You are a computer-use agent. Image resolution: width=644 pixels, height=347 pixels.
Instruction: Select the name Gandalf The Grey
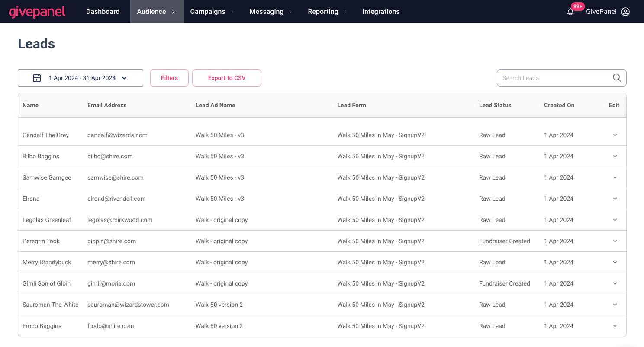45,135
